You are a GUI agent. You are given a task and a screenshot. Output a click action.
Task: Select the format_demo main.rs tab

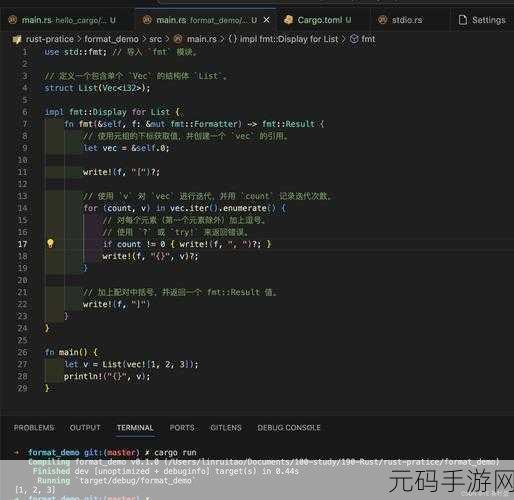(206, 20)
